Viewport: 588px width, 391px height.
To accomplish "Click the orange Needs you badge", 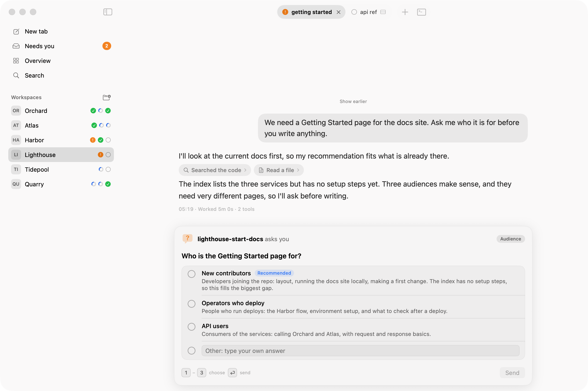I will coord(107,46).
